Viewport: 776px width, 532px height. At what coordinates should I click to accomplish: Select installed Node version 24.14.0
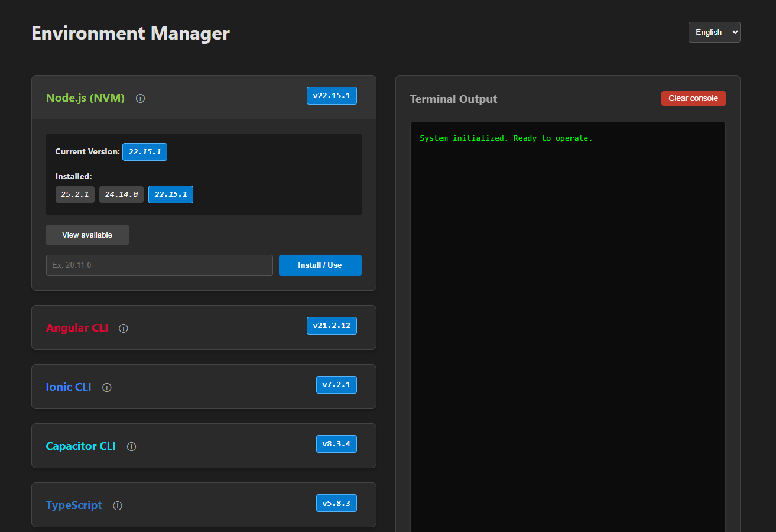(121, 194)
